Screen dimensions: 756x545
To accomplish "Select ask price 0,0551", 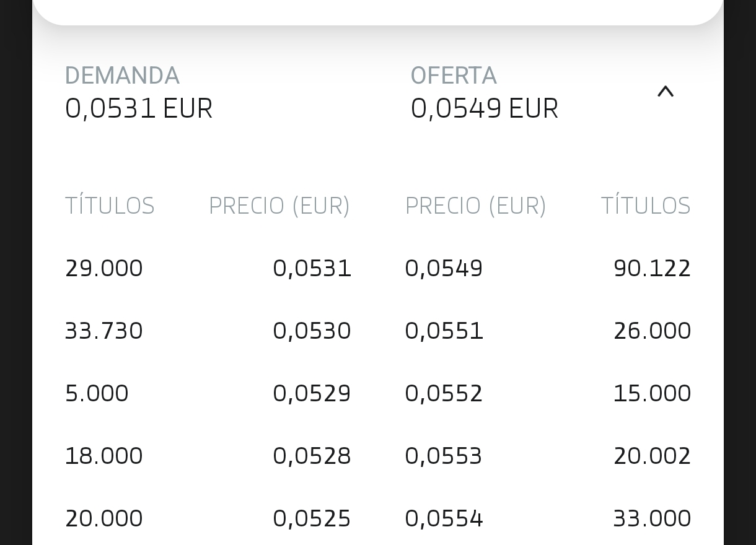I will [x=444, y=331].
